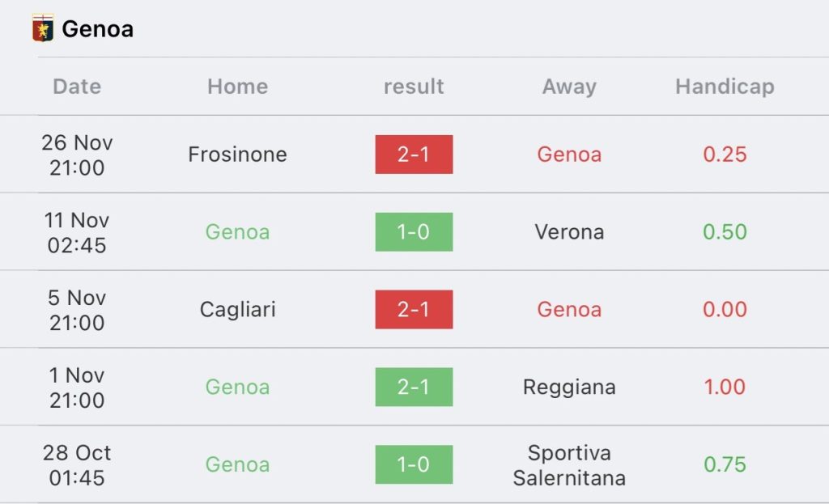Open the Cagliari team link
The height and width of the screenshot is (504, 829).
[x=238, y=310]
